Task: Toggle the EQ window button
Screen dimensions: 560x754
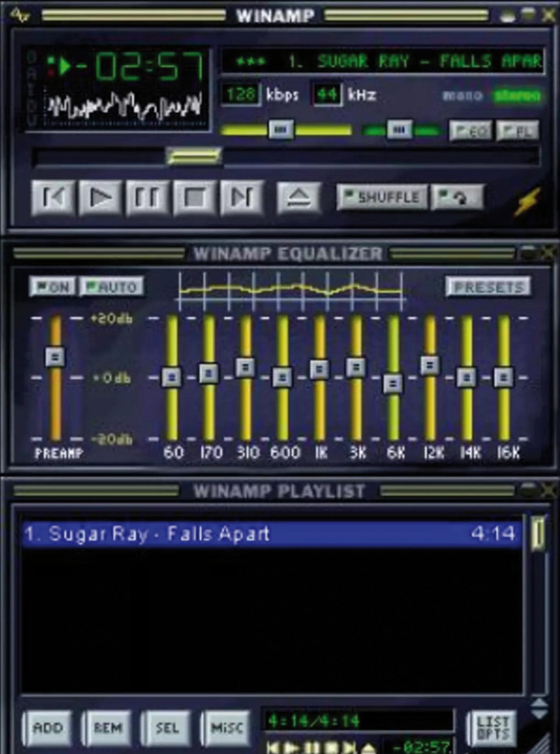Action: coord(470,131)
